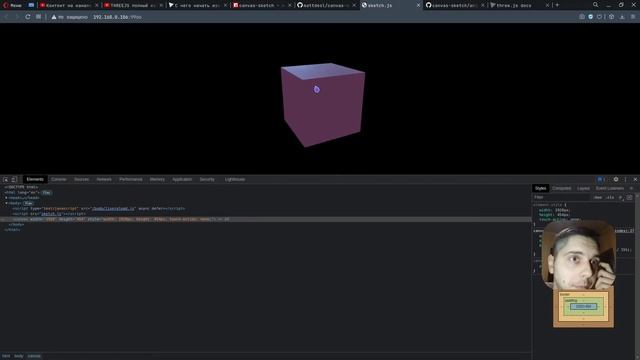Open the Application tab
Viewport: 640px width, 360px height.
coord(182,179)
